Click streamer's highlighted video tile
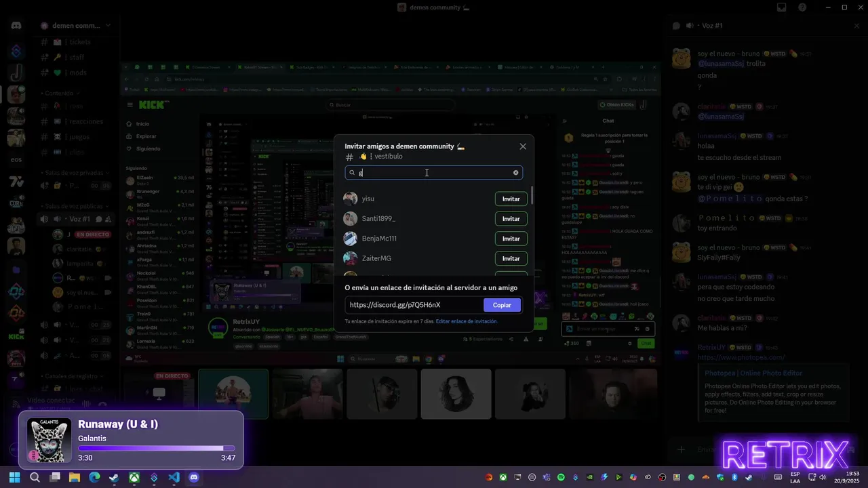Screen dimensions: 868x488 [233, 394]
